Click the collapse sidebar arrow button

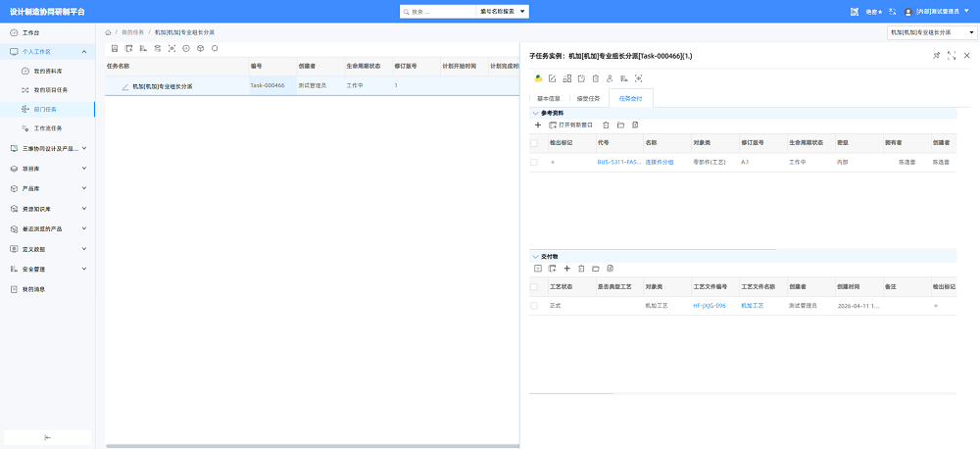(47, 437)
